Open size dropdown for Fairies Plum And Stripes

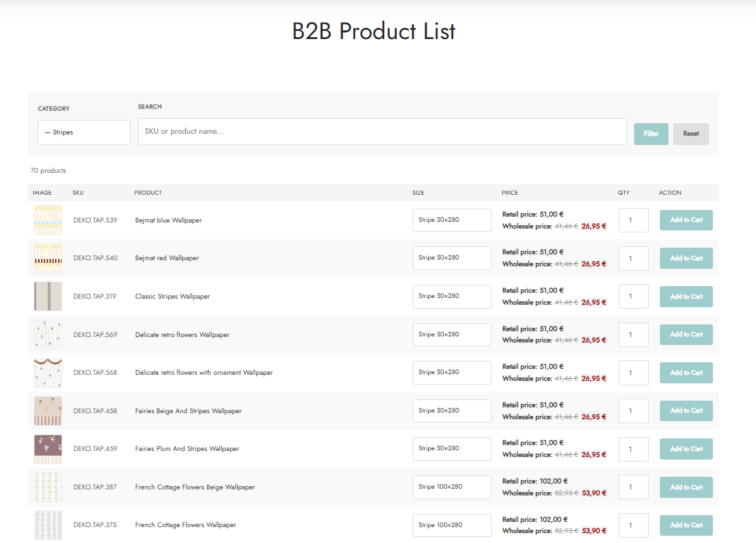(x=452, y=448)
